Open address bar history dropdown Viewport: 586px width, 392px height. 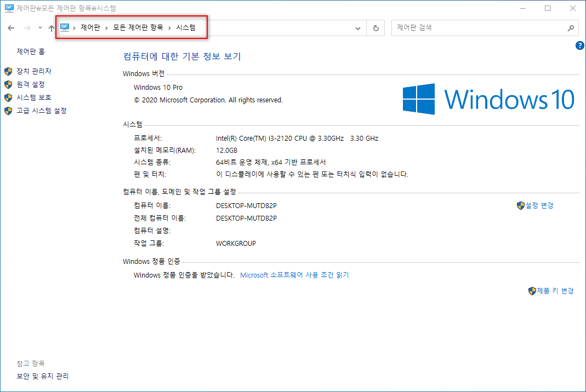[358, 28]
